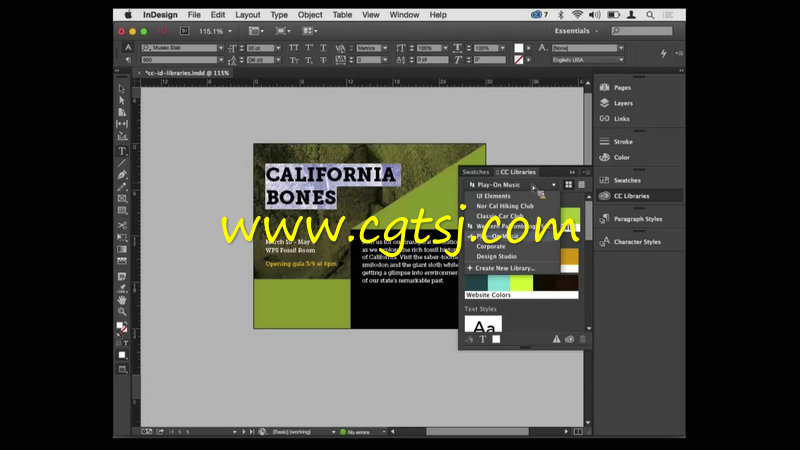
Task: Switch to character formatting controls (A)
Action: click(128, 48)
